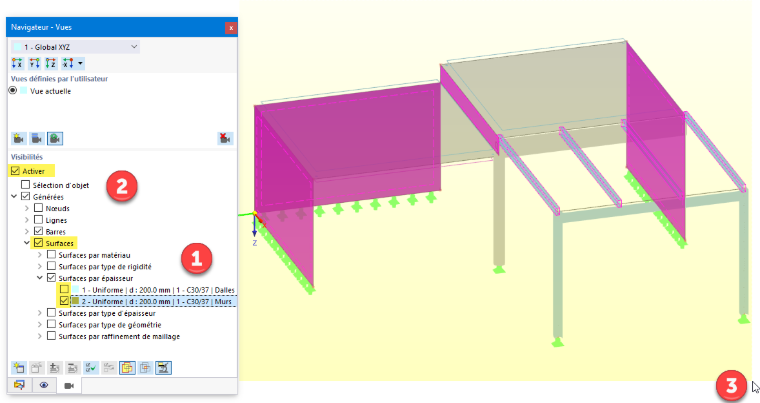Click the remove-from-visibility minus icon
Screen dimensions: 760x403
72,368
